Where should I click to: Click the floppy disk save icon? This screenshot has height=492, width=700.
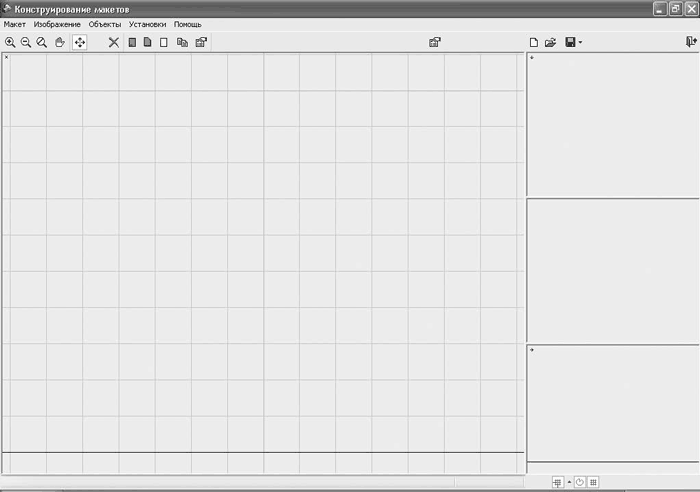tap(570, 42)
